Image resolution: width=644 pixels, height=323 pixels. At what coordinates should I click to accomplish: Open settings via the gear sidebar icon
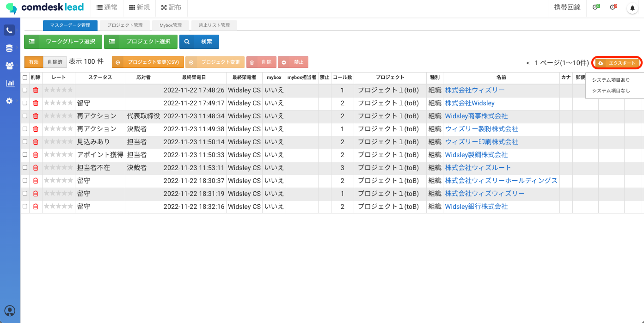coord(9,100)
